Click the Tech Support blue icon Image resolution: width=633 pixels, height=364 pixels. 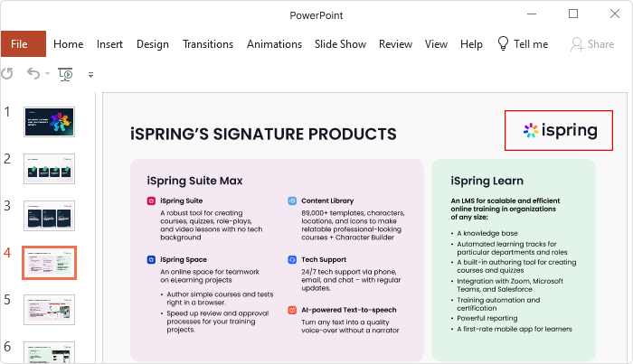(x=292, y=259)
